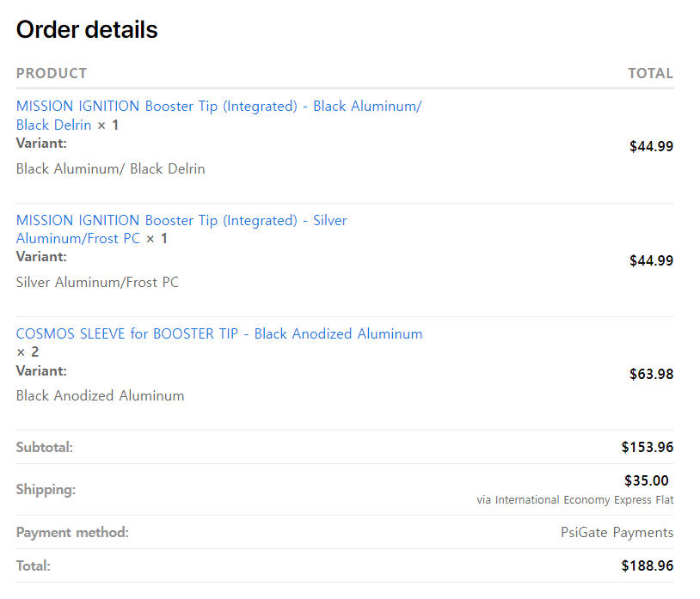The image size is (700, 599).
Task: Click the $153.96 subtotal amount
Action: click(x=647, y=448)
